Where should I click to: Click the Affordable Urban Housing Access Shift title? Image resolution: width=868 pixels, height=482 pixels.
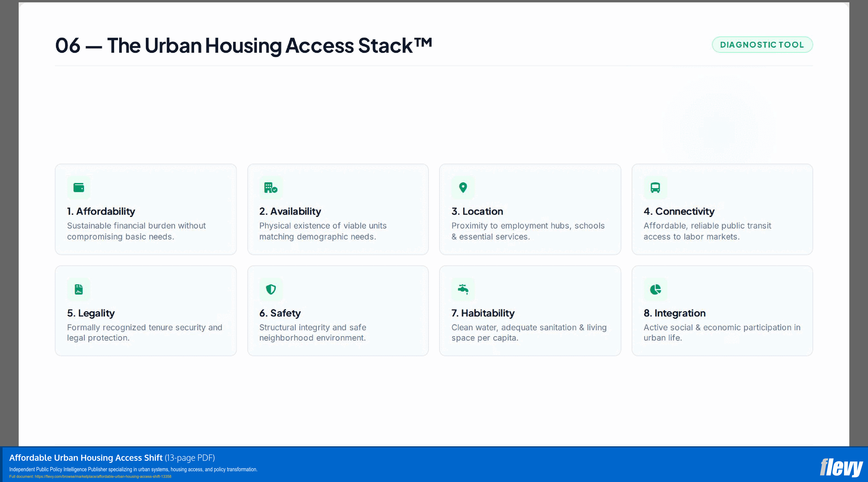click(86, 458)
